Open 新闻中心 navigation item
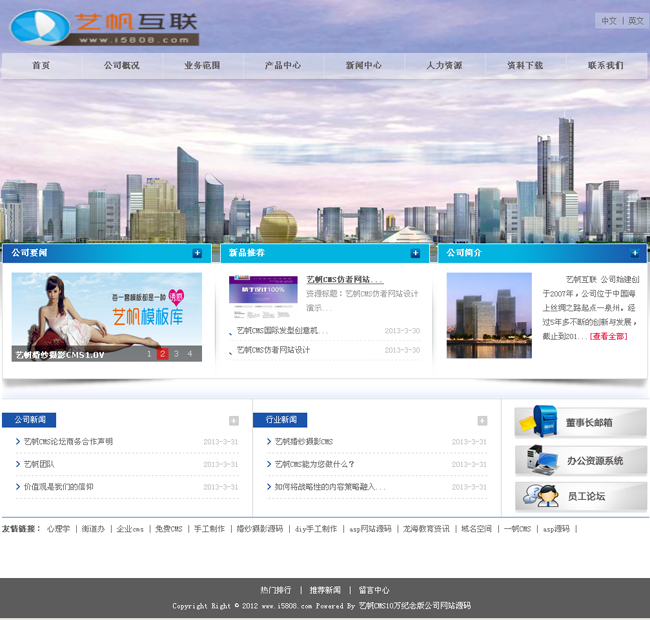650x620 pixels. pyautogui.click(x=364, y=65)
